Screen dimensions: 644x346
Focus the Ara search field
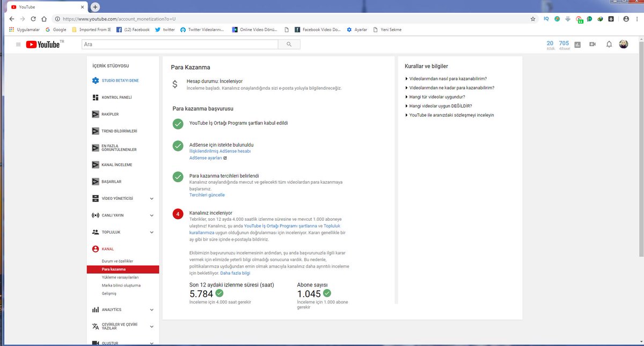180,45
